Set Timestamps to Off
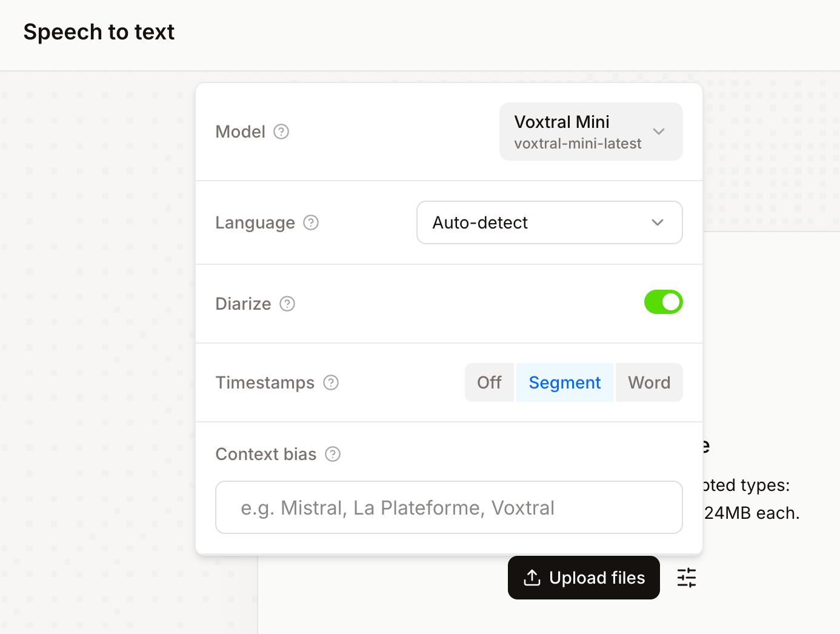The height and width of the screenshot is (634, 840). (489, 382)
